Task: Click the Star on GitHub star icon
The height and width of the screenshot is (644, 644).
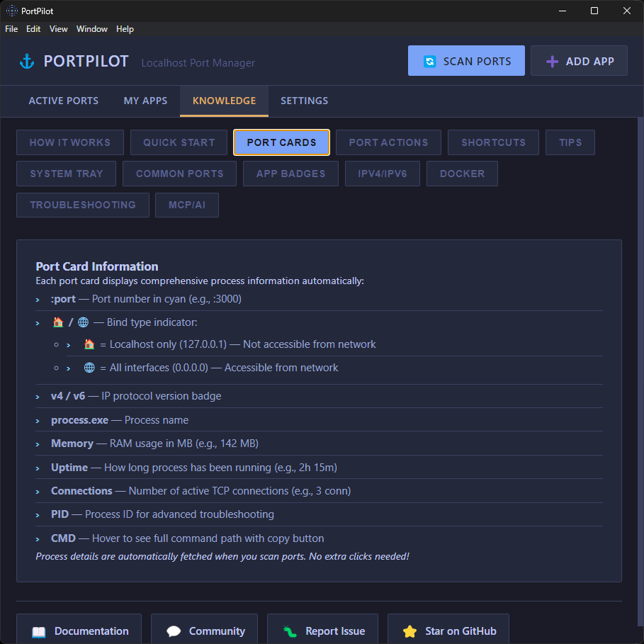Action: tap(409, 631)
